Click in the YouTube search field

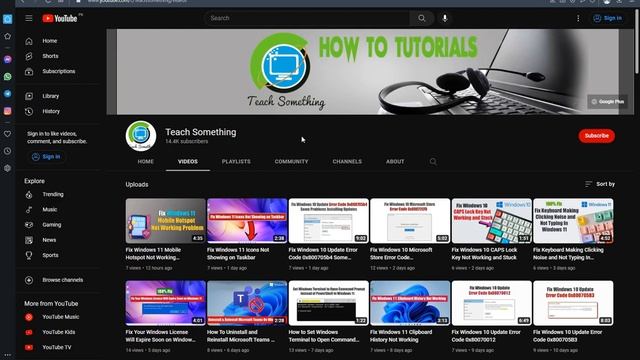307,18
